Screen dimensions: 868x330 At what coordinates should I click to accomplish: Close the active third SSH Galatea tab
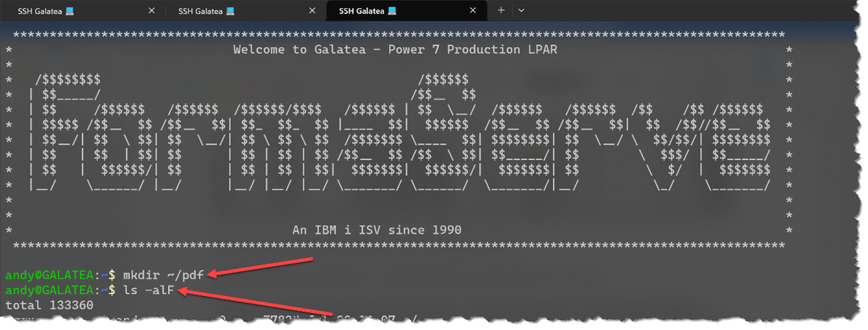[473, 11]
